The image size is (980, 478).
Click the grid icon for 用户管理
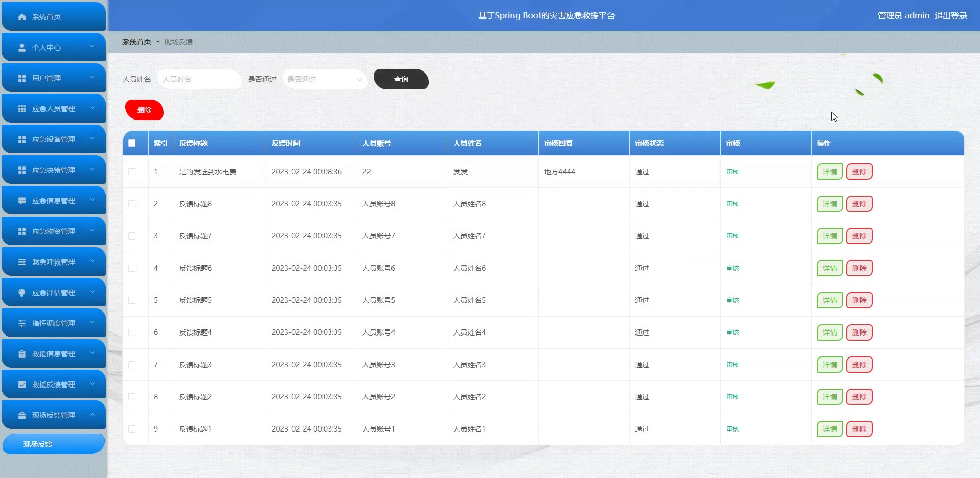(22, 78)
